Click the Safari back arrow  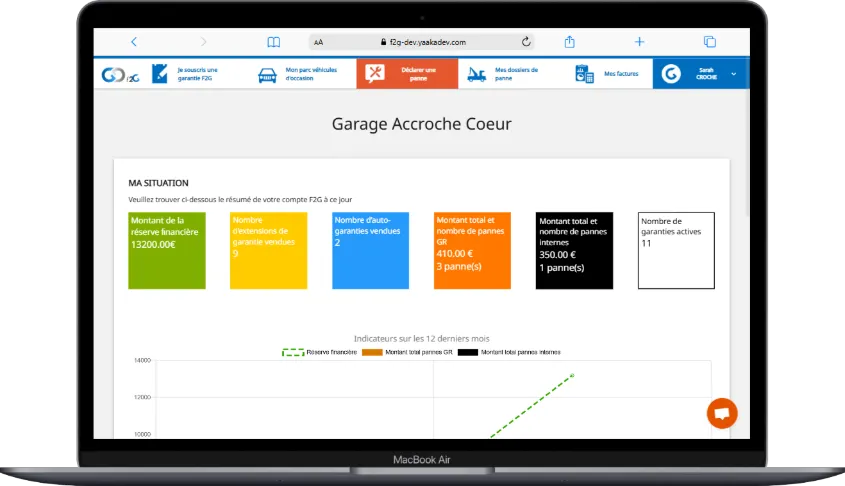pyautogui.click(x=134, y=42)
